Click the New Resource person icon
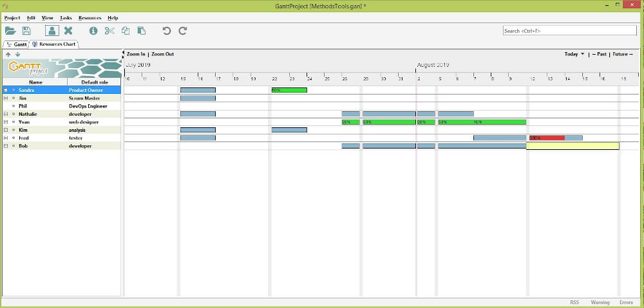This screenshot has height=308, width=644. click(52, 30)
